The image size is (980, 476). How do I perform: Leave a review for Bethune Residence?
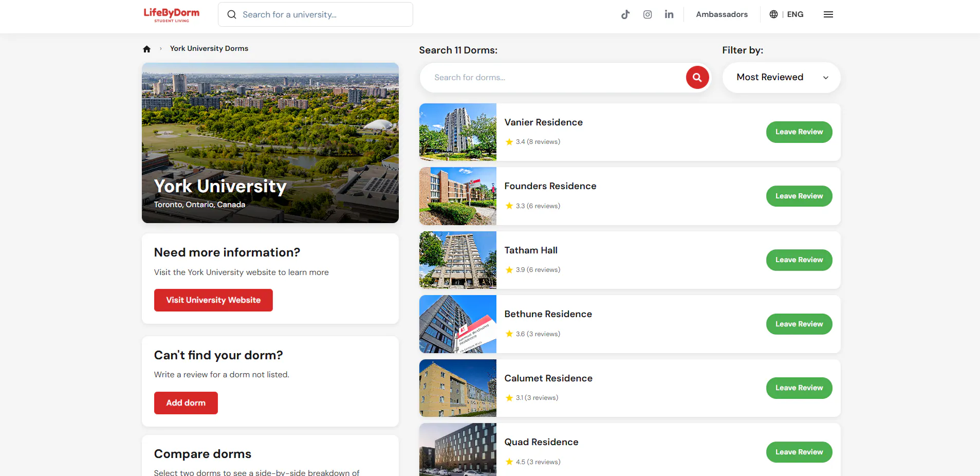coord(799,324)
